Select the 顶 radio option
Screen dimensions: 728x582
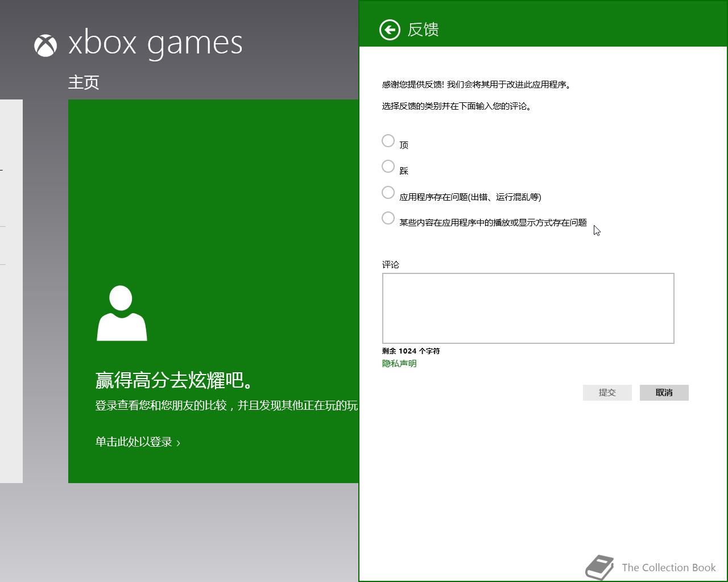tap(388, 140)
